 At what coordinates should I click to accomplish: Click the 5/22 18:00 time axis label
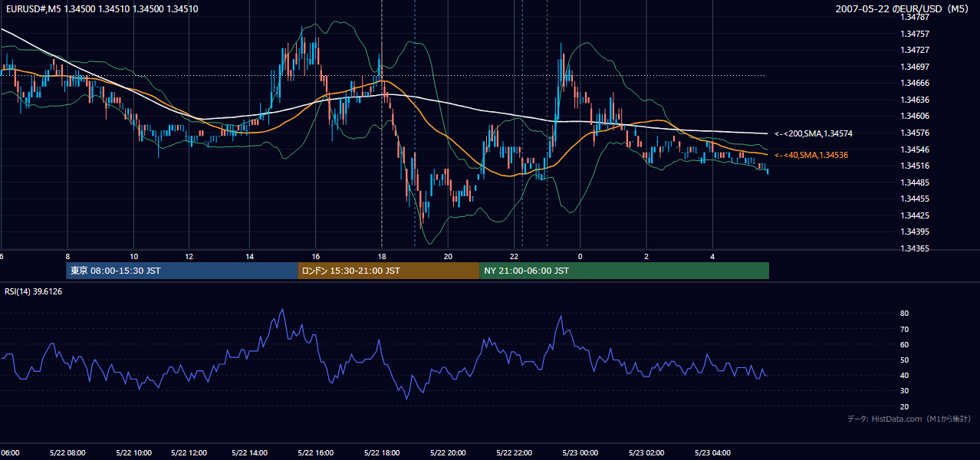click(x=382, y=453)
